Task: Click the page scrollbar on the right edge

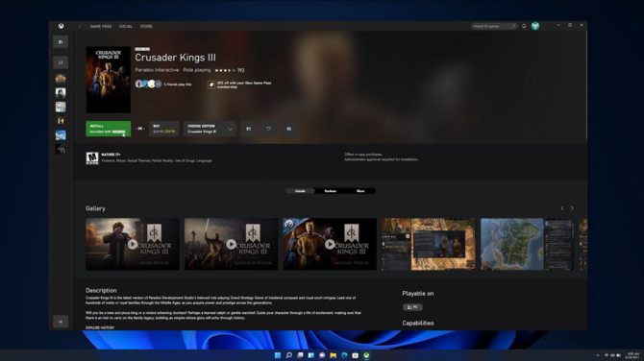Action: (586, 85)
